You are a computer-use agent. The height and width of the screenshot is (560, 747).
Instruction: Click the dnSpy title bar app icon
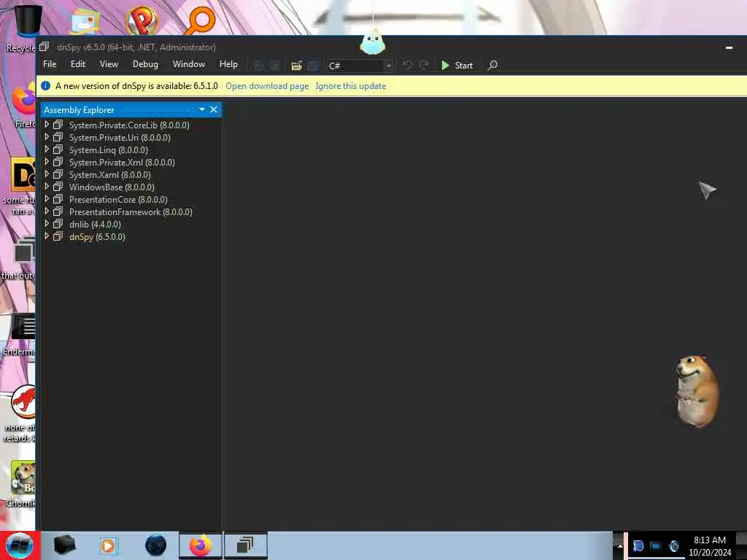(44, 47)
